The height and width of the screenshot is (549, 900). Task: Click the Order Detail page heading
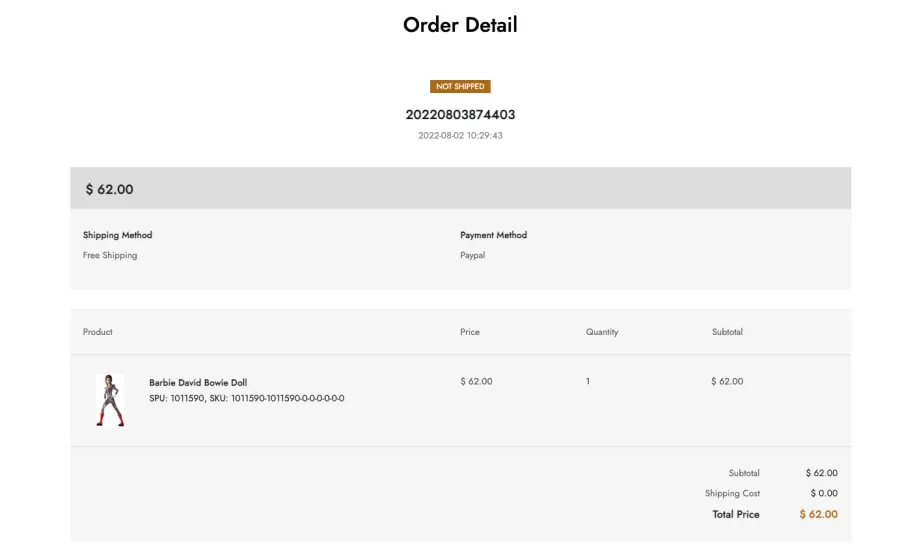[x=460, y=25]
